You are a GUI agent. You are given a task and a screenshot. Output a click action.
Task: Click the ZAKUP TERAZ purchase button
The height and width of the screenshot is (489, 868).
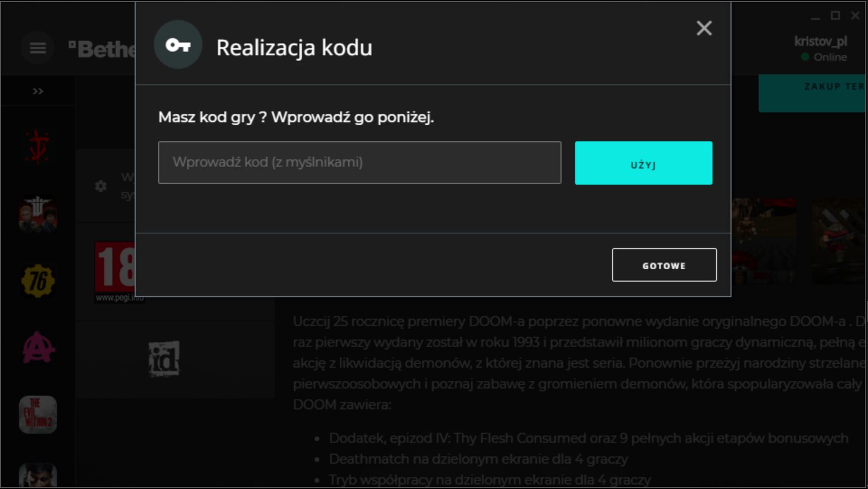click(x=812, y=93)
